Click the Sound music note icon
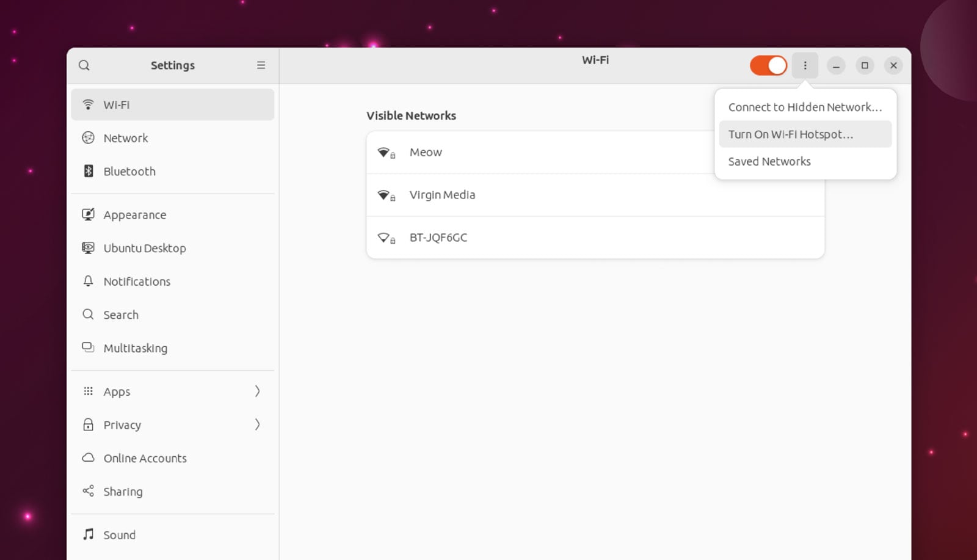This screenshot has width=977, height=560. (x=88, y=534)
